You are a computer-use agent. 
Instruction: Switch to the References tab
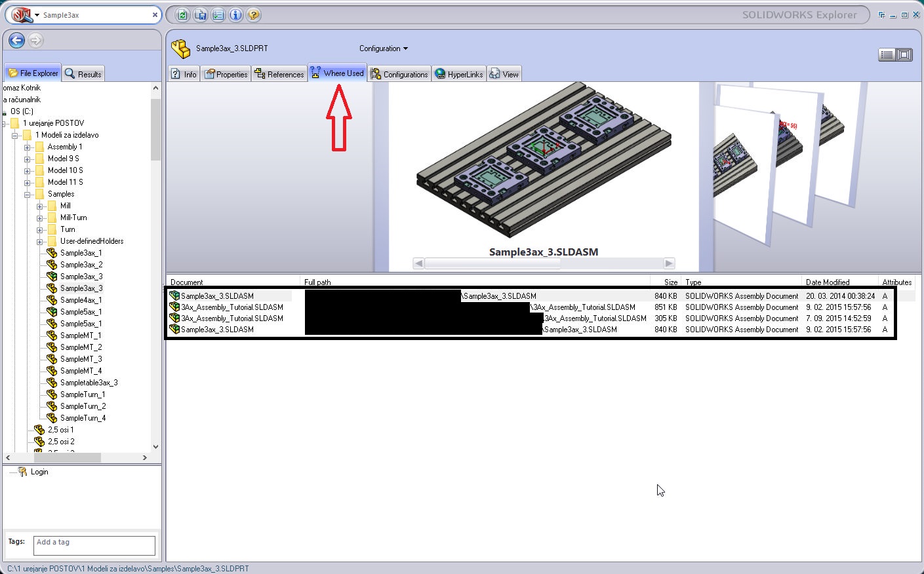(x=279, y=74)
